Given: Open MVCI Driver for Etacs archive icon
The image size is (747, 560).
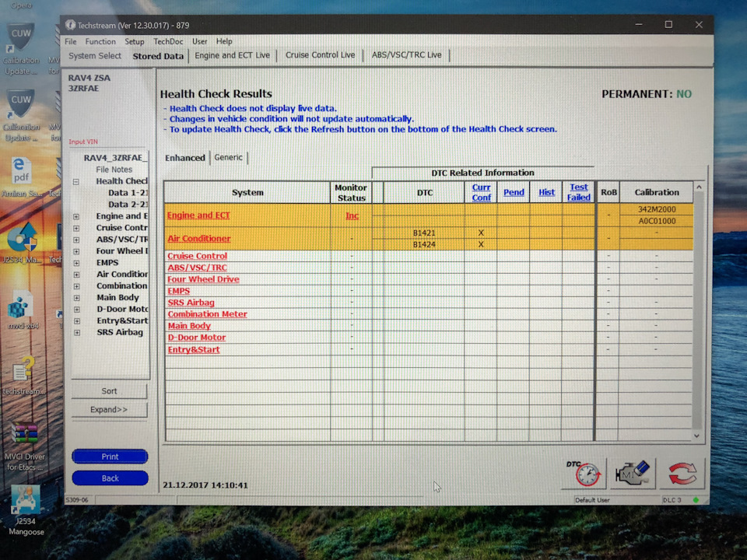Looking at the screenshot, I should 25,446.
